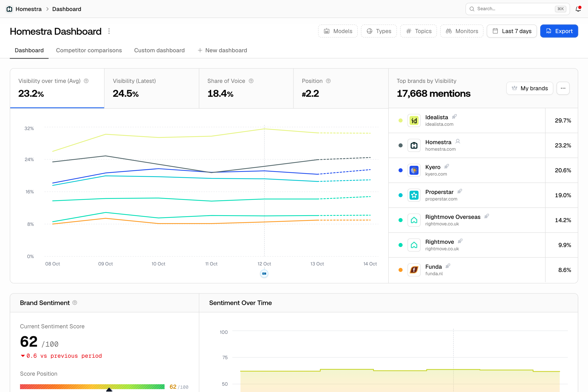Click the kyero.com domain text
Screen dimensions: 588x392
[436, 174]
